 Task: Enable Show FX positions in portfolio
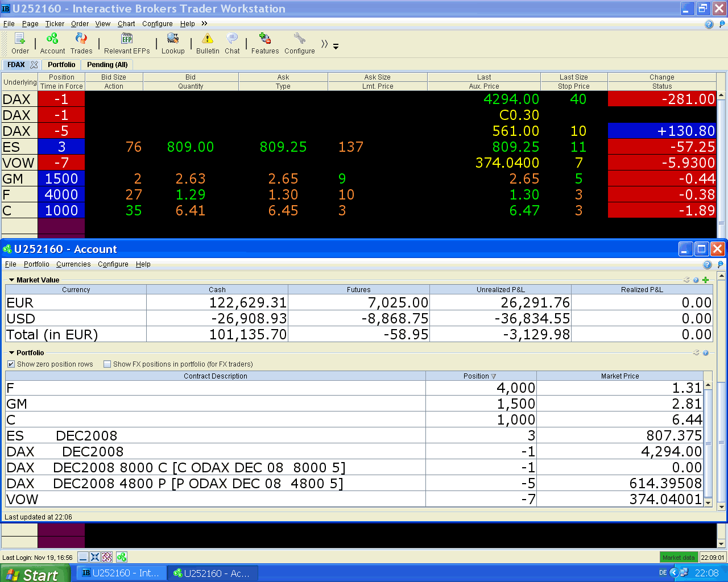107,364
